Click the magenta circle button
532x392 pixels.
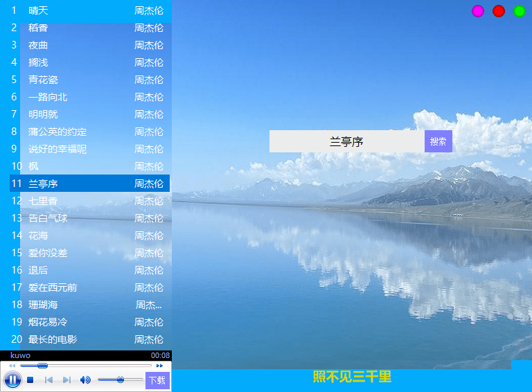tap(478, 11)
